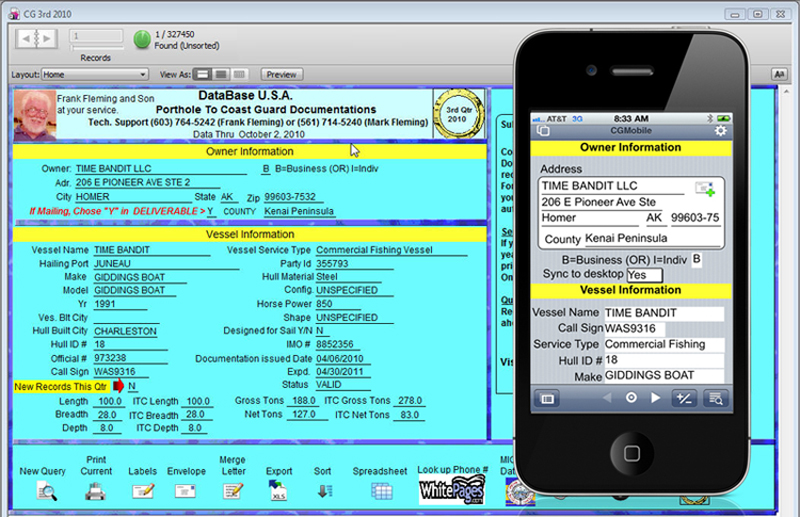Viewport: 800px width, 517px height.
Task: Click the Gross Tons field 188.0
Action: pos(306,401)
